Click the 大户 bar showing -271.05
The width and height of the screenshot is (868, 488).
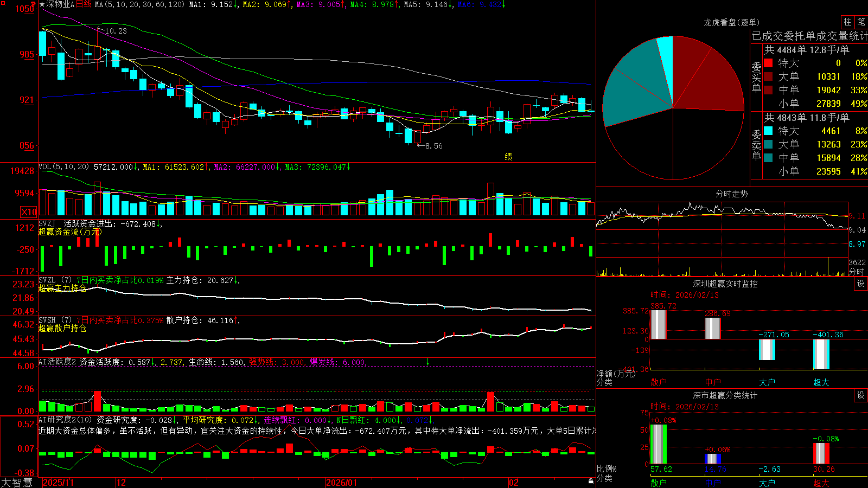(767, 350)
